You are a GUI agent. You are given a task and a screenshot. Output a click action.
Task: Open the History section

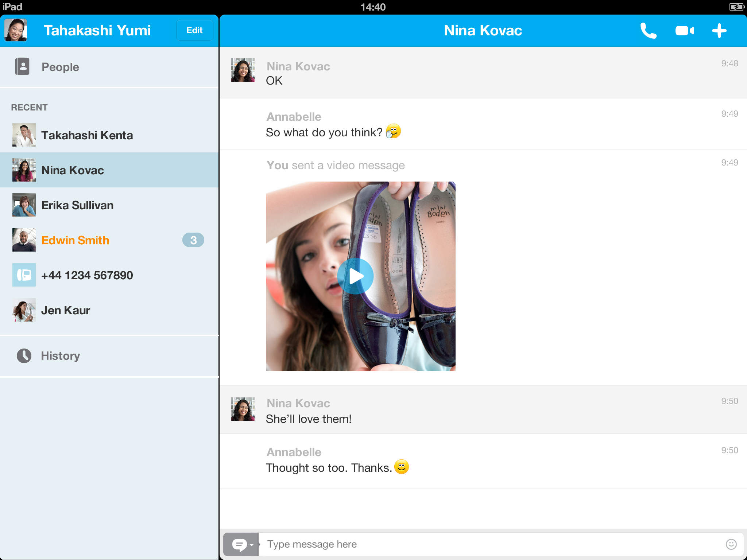pos(60,356)
